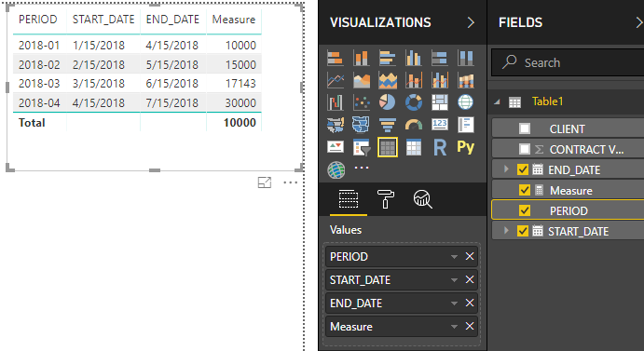Remove PERIOD from Values
This screenshot has width=644, height=351.
coord(470,257)
